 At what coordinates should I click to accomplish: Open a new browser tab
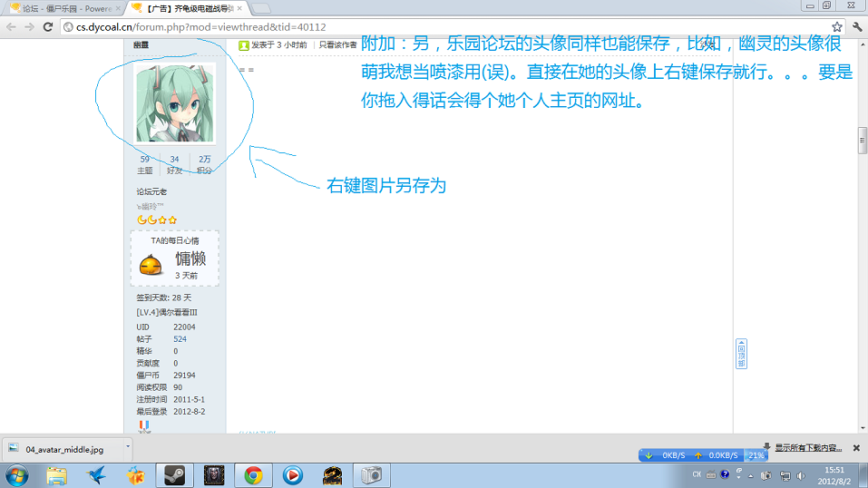click(x=260, y=8)
